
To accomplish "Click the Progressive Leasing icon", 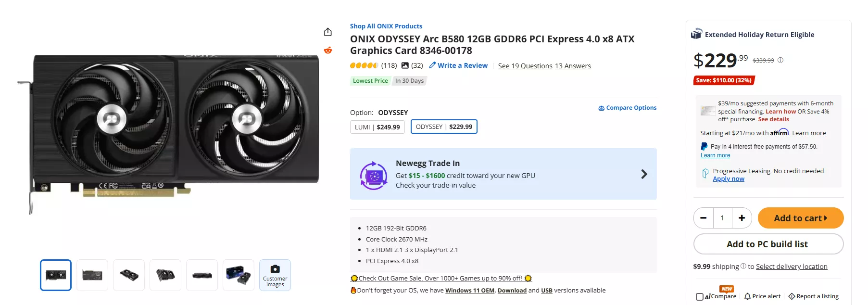I will tap(705, 172).
